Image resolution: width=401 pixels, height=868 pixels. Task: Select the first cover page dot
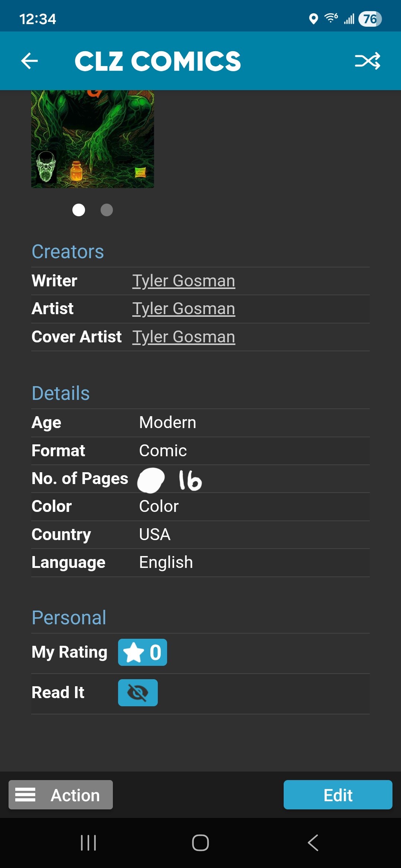79,210
